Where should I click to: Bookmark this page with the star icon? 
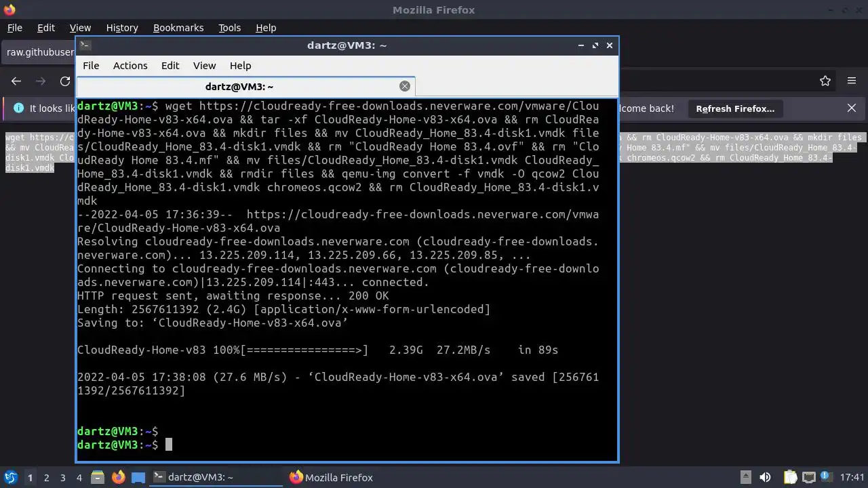click(825, 81)
